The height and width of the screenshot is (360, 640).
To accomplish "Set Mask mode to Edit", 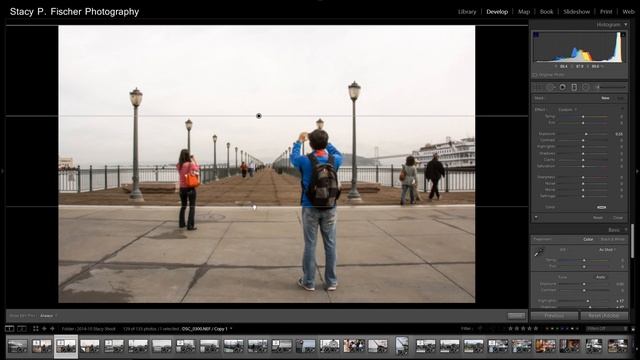I will pyautogui.click(x=620, y=98).
